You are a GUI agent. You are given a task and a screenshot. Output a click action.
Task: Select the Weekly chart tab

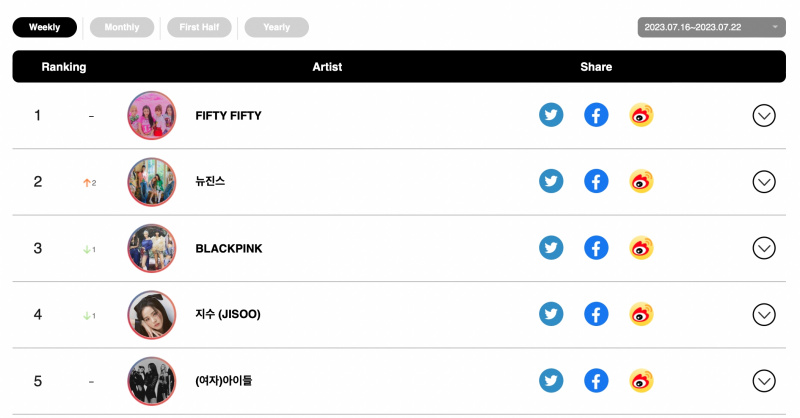[x=44, y=27]
